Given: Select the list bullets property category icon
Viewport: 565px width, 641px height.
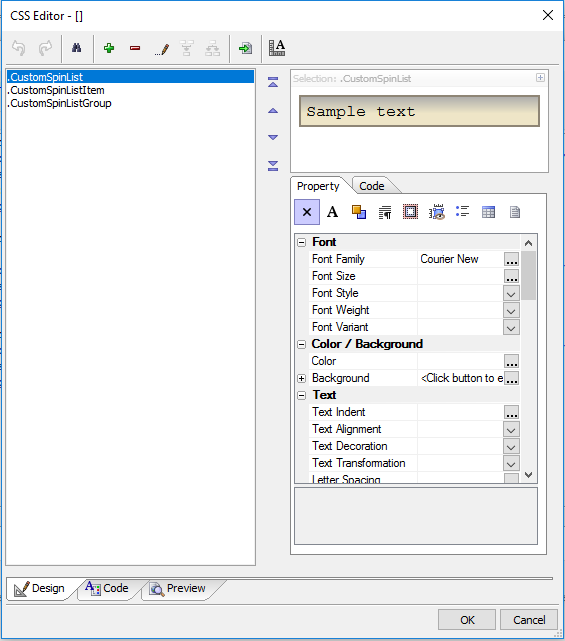Looking at the screenshot, I should tap(462, 212).
